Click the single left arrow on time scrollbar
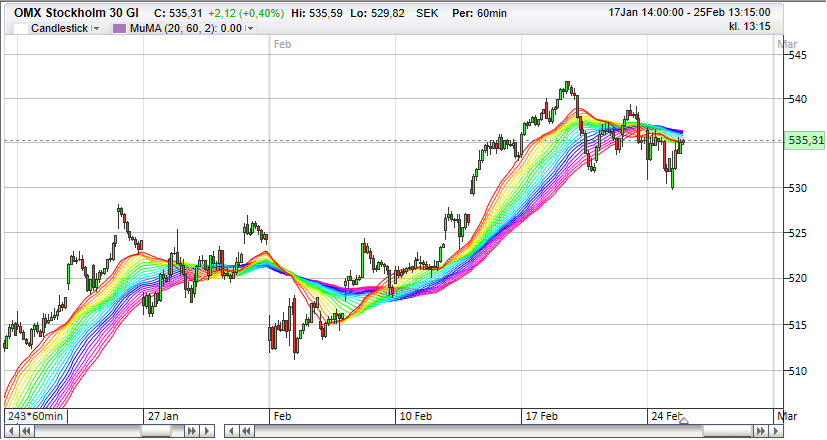 232,431
